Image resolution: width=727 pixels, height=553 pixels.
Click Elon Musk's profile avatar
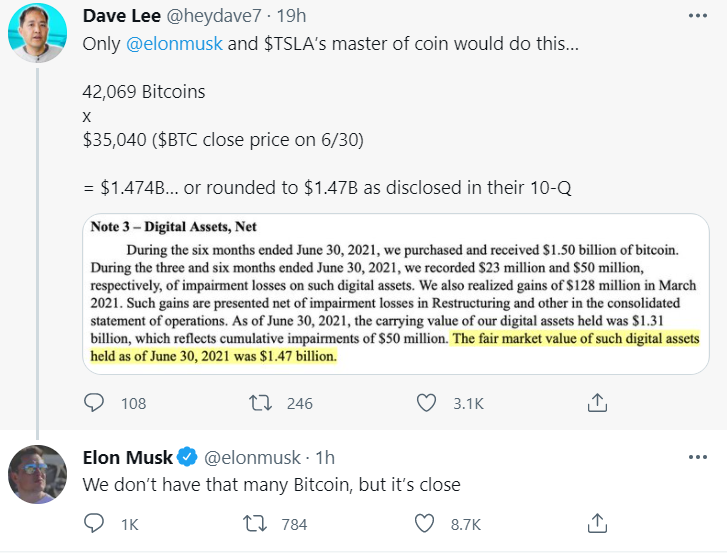click(37, 476)
